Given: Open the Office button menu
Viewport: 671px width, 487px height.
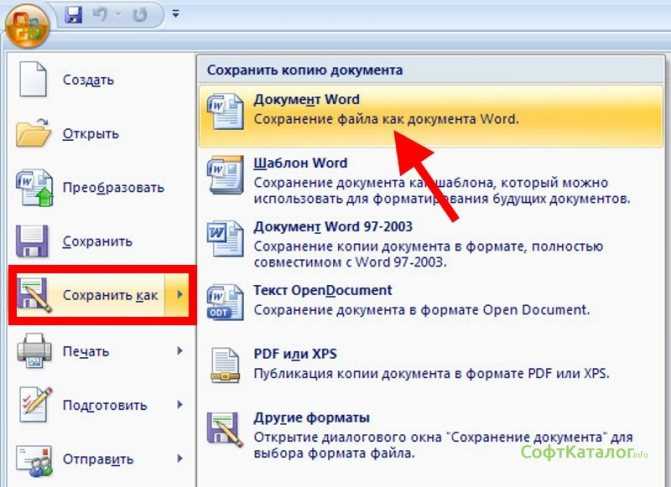Looking at the screenshot, I should tap(27, 26).
